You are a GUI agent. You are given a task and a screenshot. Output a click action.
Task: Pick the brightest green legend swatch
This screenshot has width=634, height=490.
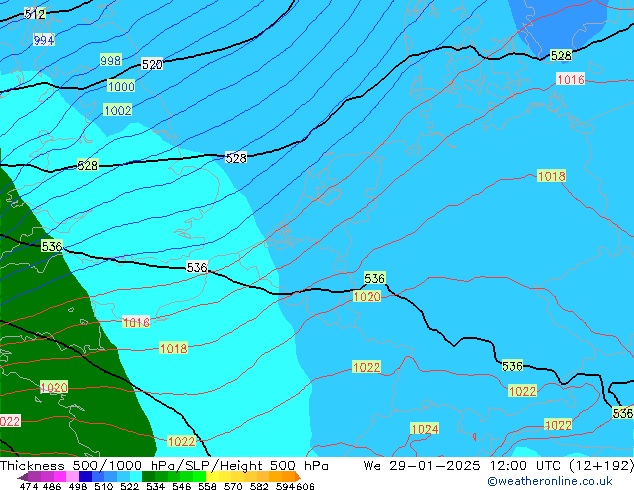click(200, 476)
